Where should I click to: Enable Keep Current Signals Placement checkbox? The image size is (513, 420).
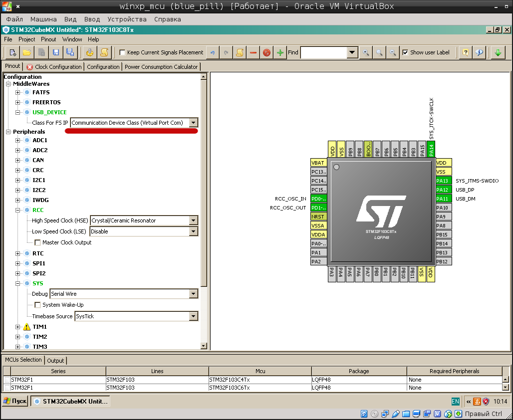pyautogui.click(x=122, y=52)
